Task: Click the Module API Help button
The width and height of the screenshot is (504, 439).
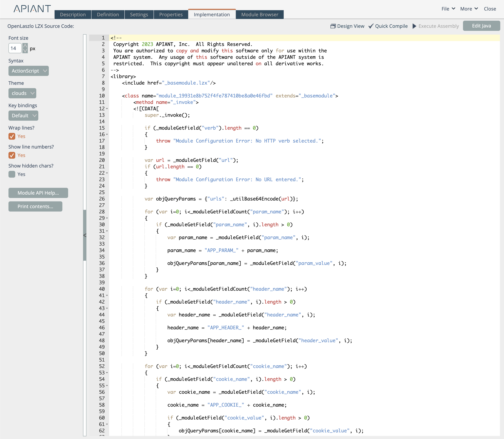Action: point(38,193)
